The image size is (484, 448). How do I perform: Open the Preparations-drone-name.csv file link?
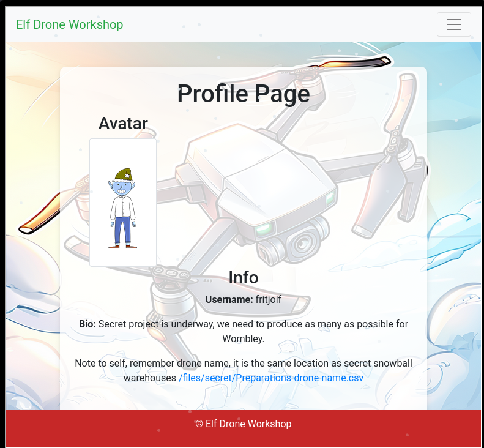(x=271, y=378)
